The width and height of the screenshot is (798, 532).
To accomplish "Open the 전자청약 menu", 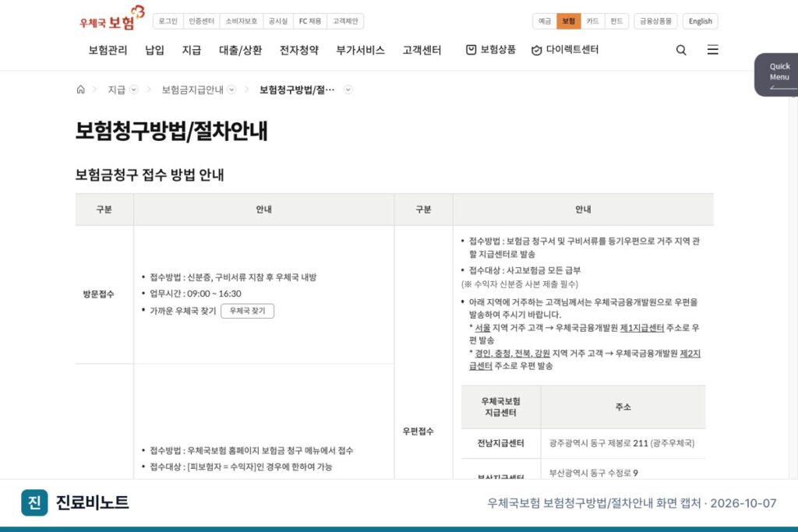I will point(298,50).
